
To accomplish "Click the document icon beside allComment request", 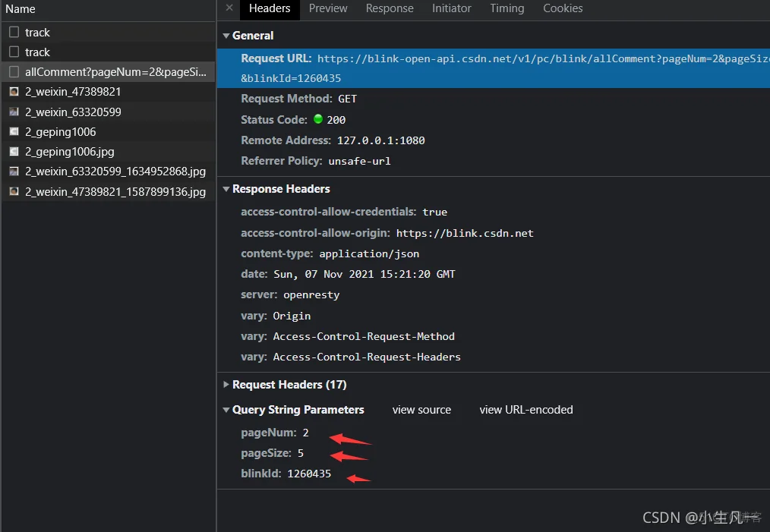I will tap(14, 71).
